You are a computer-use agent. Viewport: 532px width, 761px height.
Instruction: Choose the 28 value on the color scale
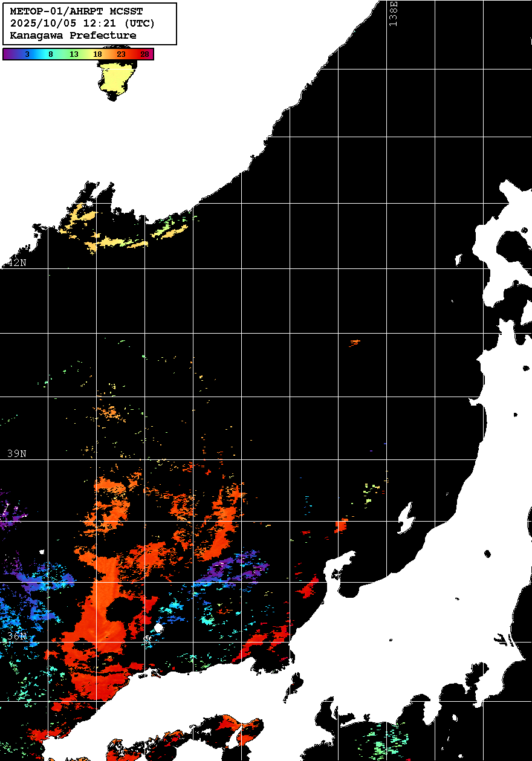coord(144,54)
